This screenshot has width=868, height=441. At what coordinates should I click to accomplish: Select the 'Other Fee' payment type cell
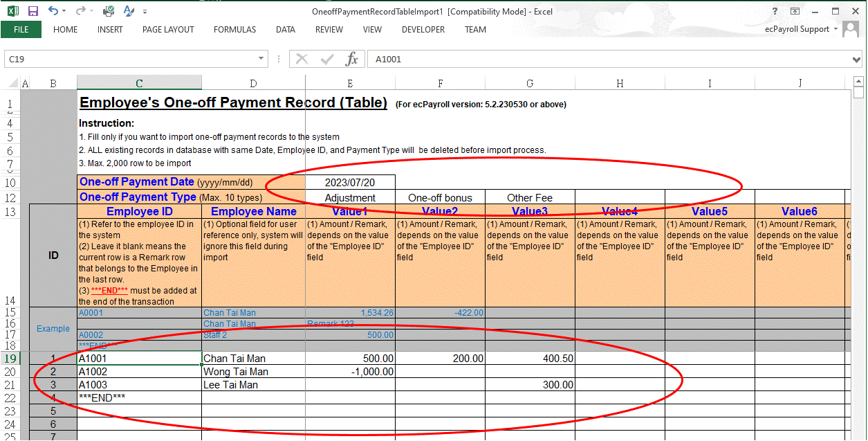click(530, 197)
